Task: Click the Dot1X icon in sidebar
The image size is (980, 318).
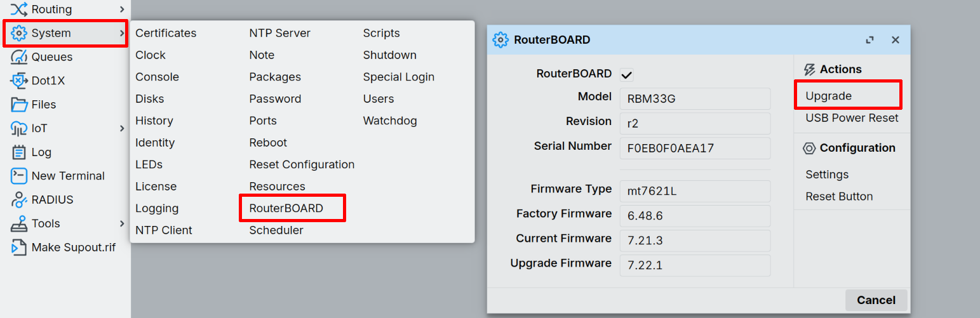Action: click(x=19, y=81)
